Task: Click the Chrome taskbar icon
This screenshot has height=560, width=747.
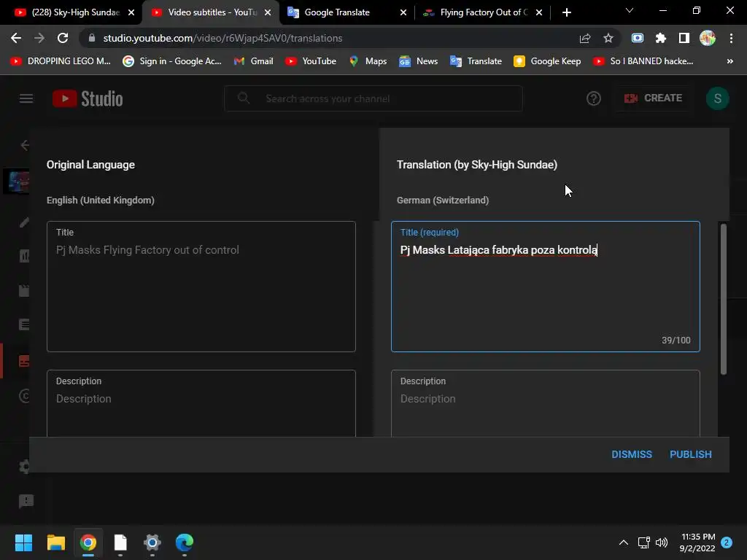Action: coord(88,542)
